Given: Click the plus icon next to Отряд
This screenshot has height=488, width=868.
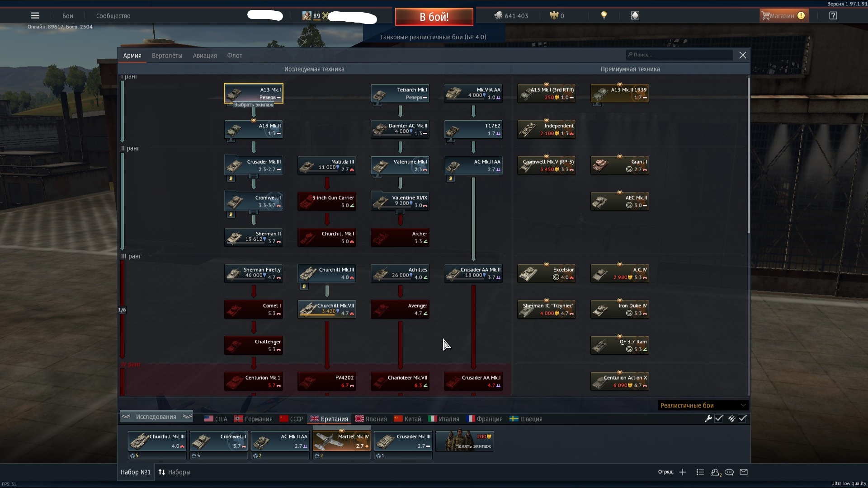Looking at the screenshot, I should click(x=683, y=472).
